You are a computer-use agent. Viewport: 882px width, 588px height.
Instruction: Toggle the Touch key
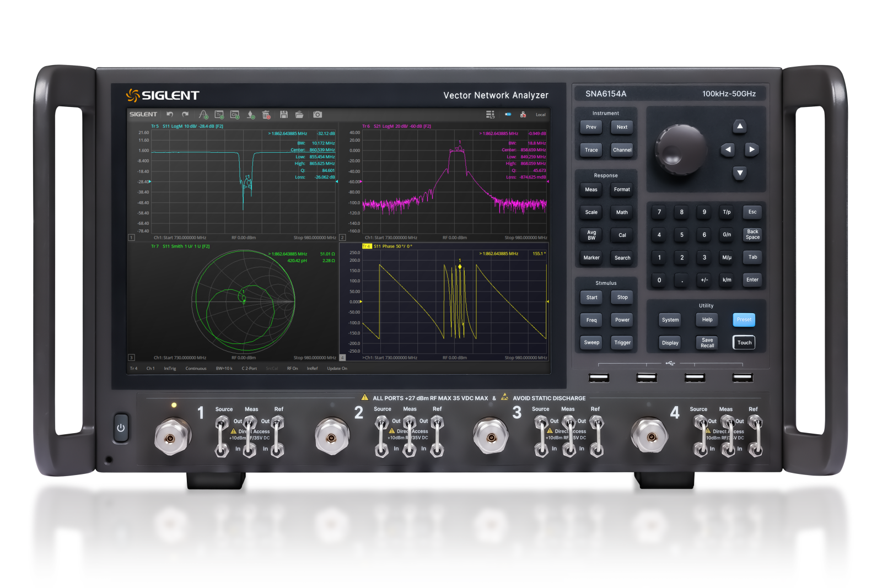coord(744,343)
